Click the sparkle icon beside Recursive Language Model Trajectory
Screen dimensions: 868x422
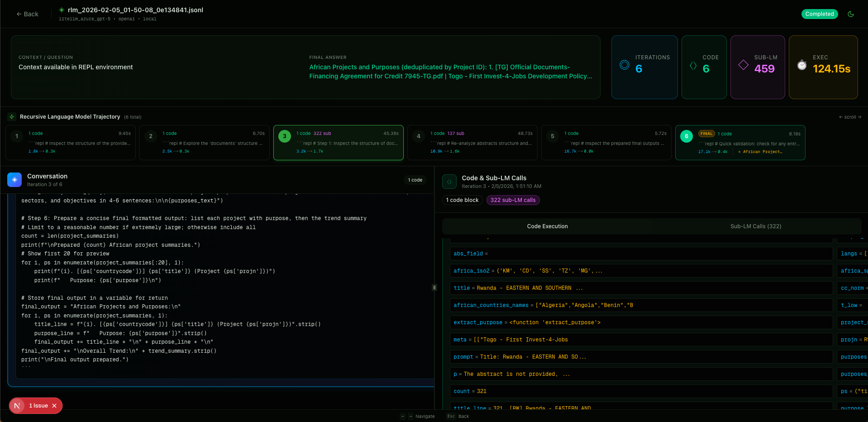click(x=11, y=117)
